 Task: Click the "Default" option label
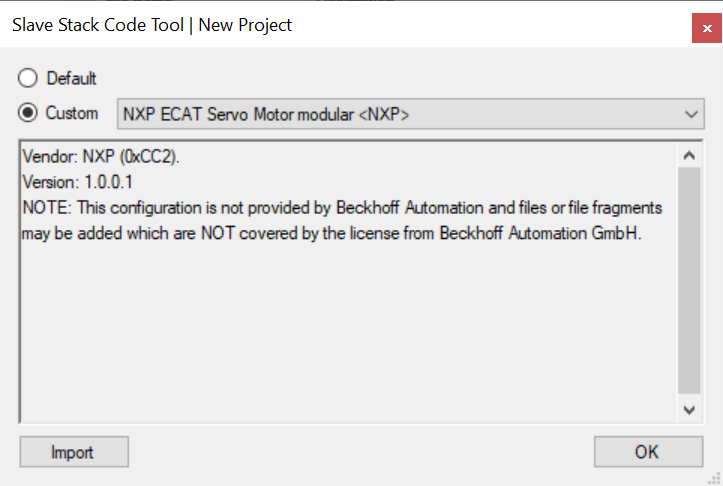71,78
